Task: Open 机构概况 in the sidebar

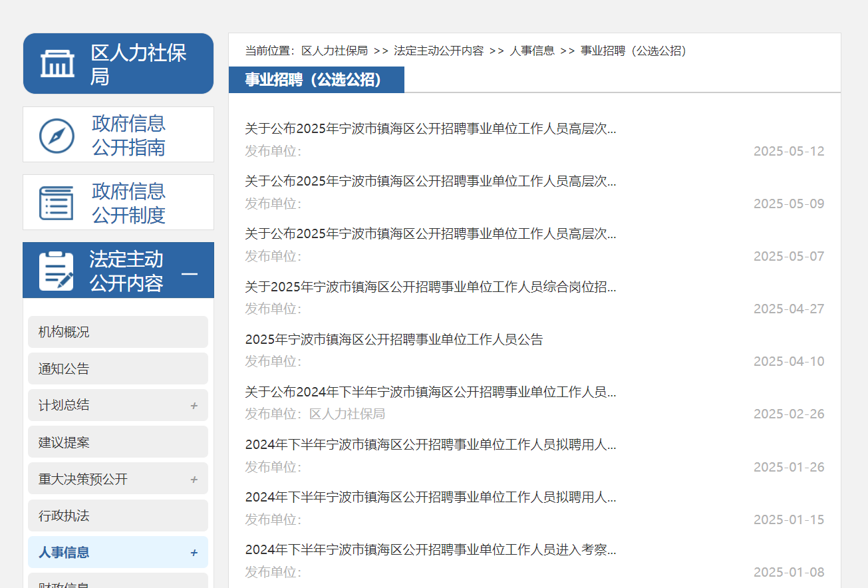Action: coord(118,332)
